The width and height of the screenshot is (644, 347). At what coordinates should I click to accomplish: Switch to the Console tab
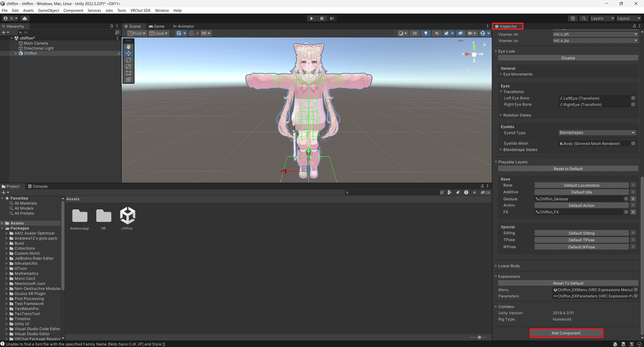pyautogui.click(x=38, y=187)
